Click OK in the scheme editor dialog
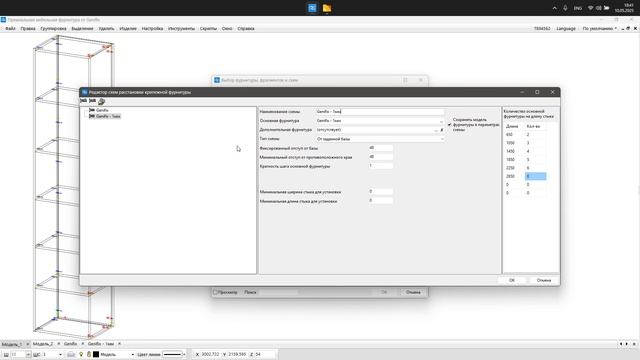Image resolution: width=640 pixels, height=360 pixels. [x=512, y=280]
